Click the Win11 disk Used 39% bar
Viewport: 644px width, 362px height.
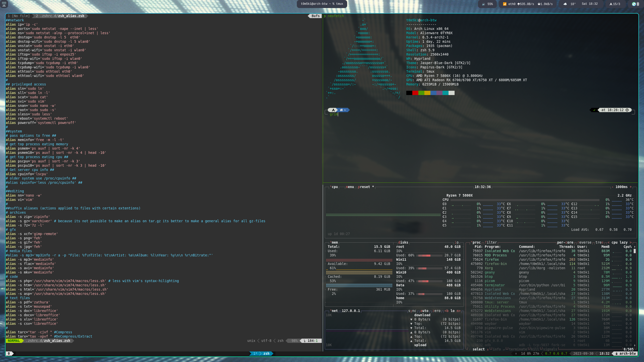pos(429,268)
